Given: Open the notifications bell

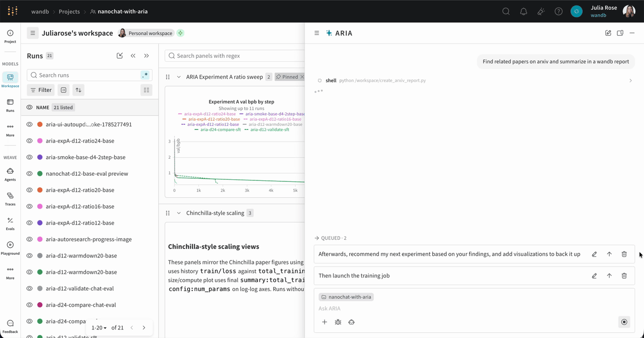Looking at the screenshot, I should point(524,11).
